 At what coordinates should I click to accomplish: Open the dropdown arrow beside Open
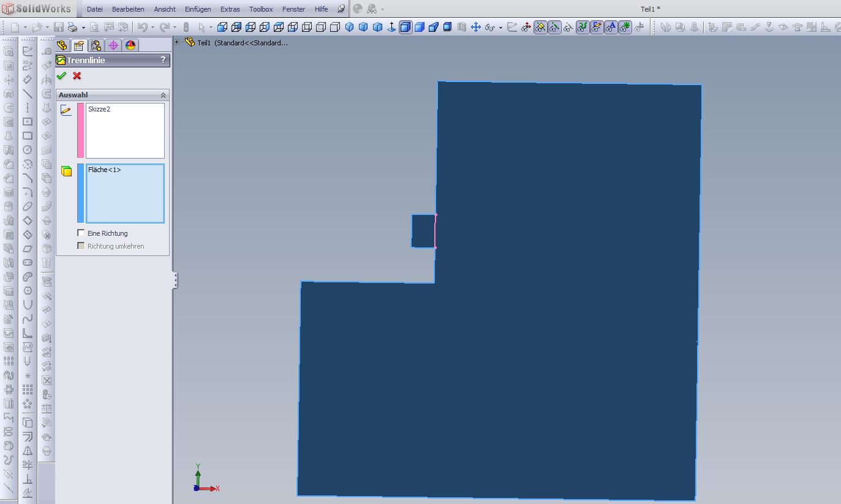(47, 28)
